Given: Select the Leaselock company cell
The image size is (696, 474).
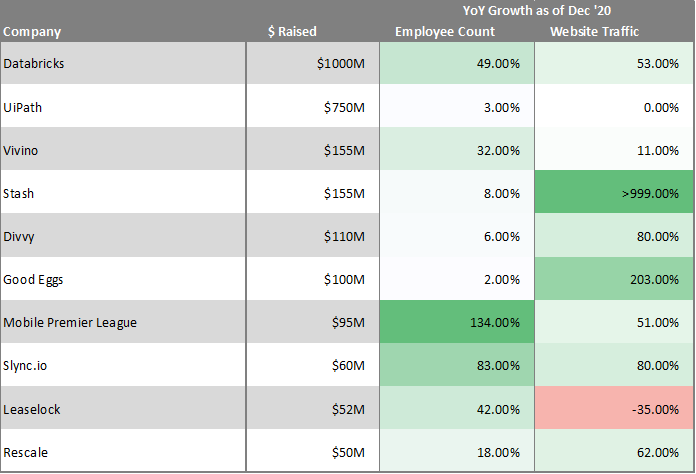Looking at the screenshot, I should pyautogui.click(x=123, y=408).
